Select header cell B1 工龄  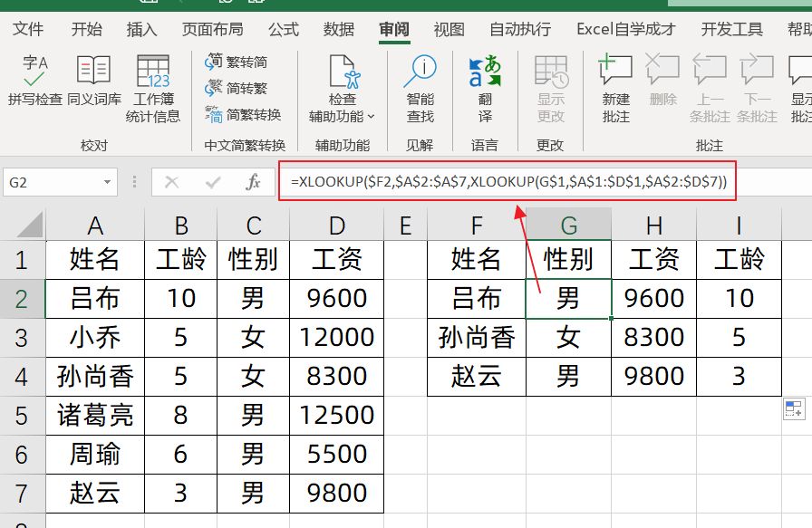[180, 259]
